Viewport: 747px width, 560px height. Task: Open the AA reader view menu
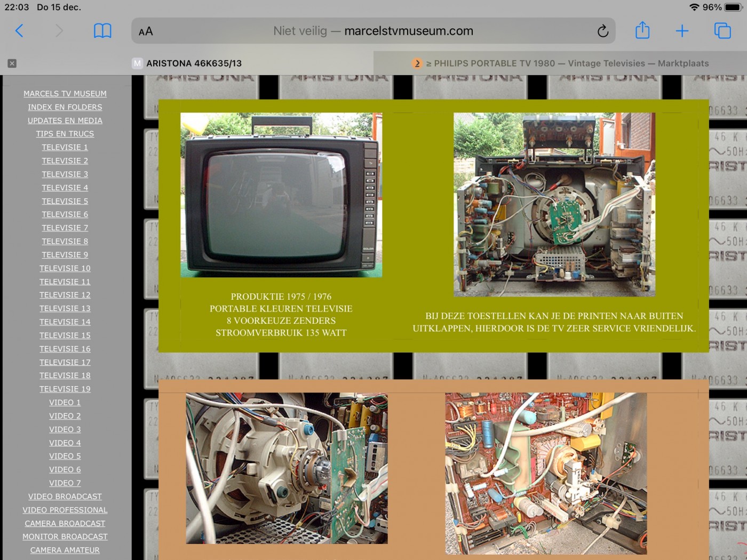coord(146,31)
